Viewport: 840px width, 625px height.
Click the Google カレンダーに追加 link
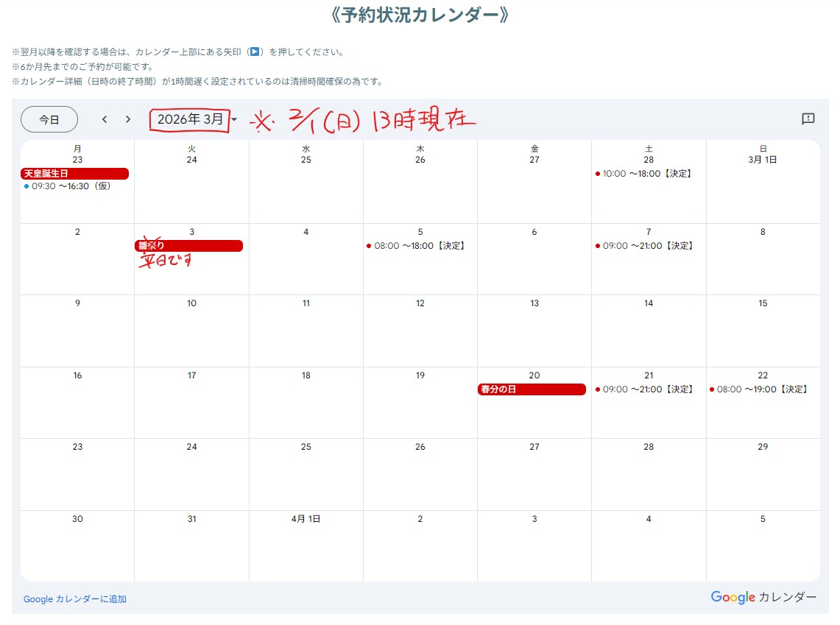click(x=75, y=599)
